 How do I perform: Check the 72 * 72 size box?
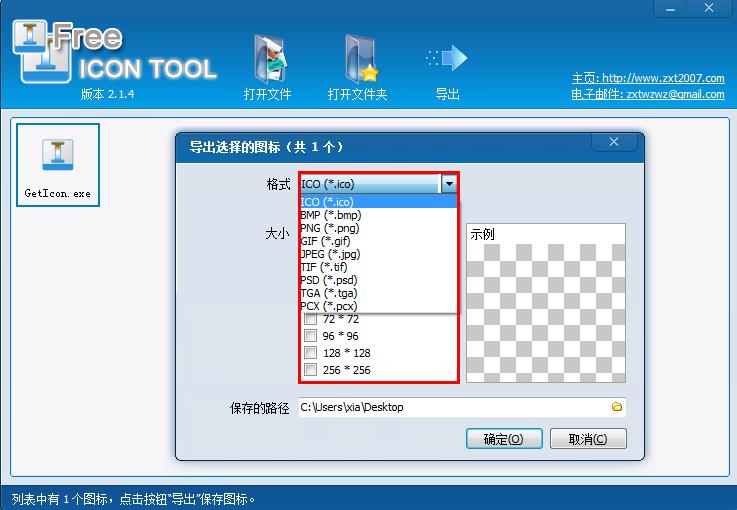pyautogui.click(x=311, y=319)
